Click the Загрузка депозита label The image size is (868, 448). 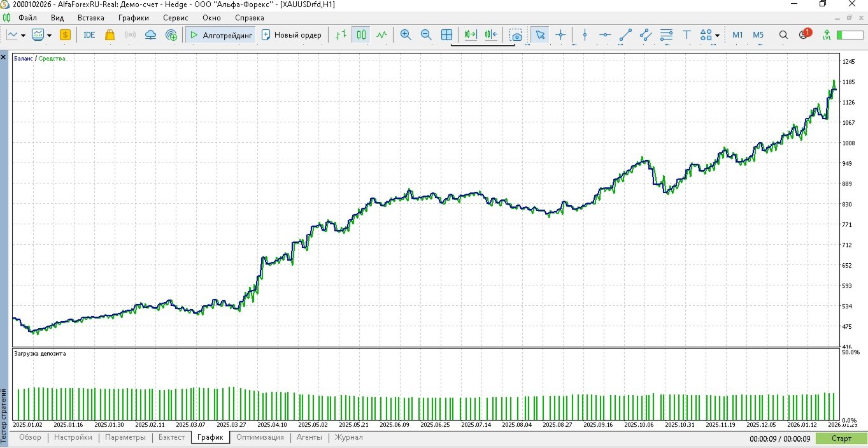click(x=40, y=354)
